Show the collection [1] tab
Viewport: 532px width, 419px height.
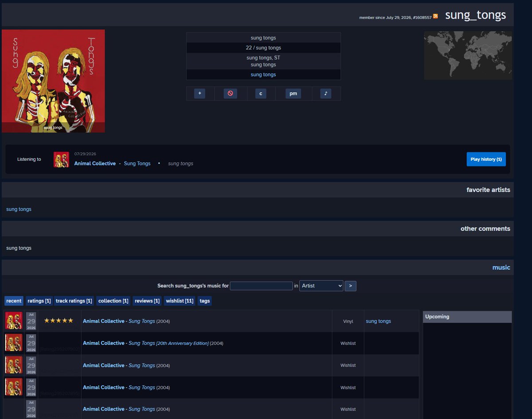[113, 301]
